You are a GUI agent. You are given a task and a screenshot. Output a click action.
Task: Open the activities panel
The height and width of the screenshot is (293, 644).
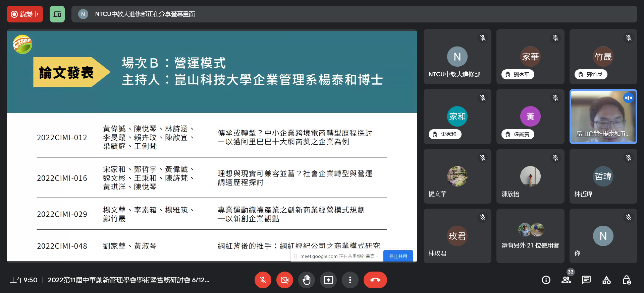(x=606, y=280)
